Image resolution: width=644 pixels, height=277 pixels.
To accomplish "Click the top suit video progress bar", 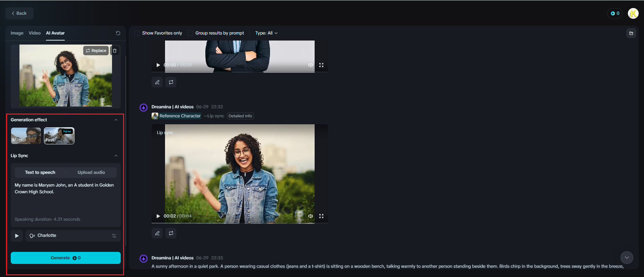I will (x=240, y=72).
